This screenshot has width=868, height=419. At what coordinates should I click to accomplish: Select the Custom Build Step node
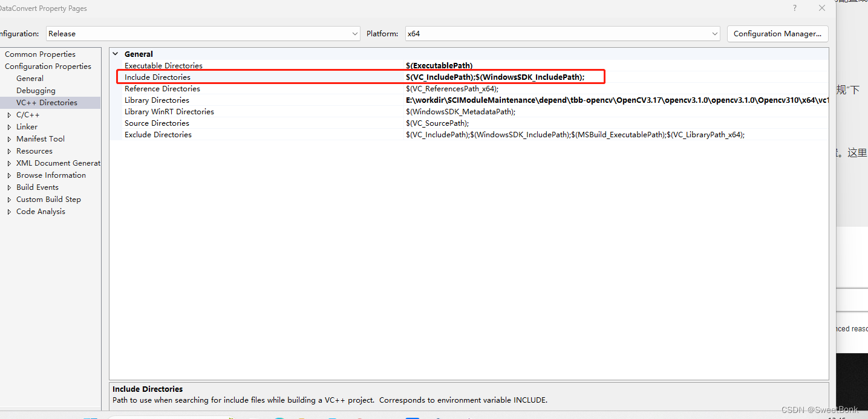point(48,199)
